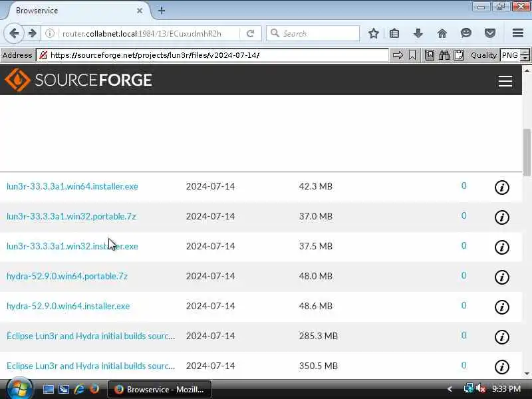Open the Firefox hamburger menu
Viewport: 532px width, 399px height.
(518, 33)
